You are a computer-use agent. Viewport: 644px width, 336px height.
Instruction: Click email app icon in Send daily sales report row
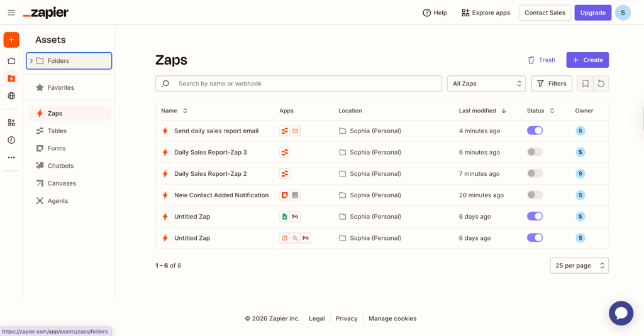295,131
